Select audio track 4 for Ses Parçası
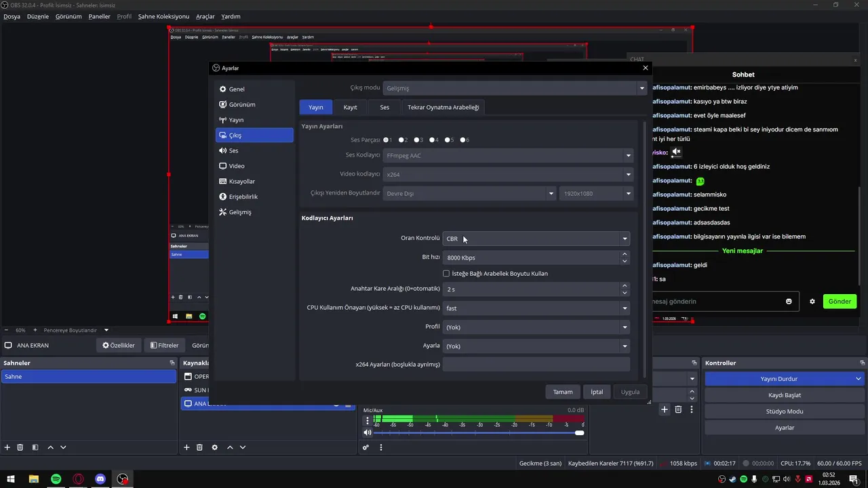Viewport: 868px width, 488px height. click(x=433, y=140)
